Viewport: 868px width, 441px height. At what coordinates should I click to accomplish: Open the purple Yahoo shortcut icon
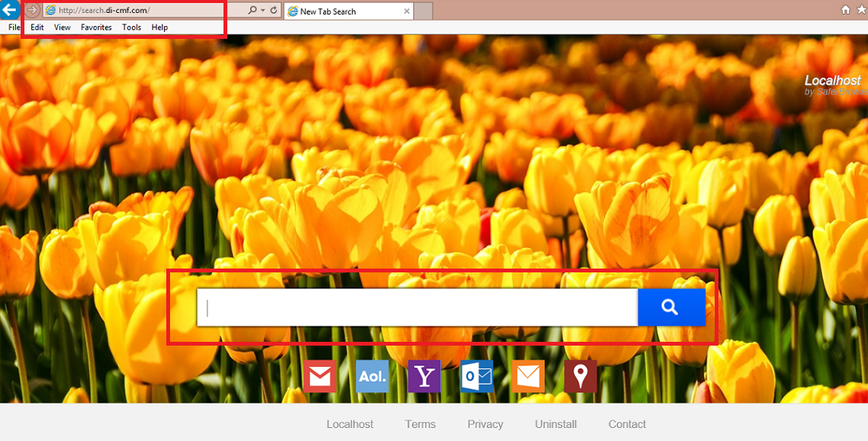tap(424, 377)
